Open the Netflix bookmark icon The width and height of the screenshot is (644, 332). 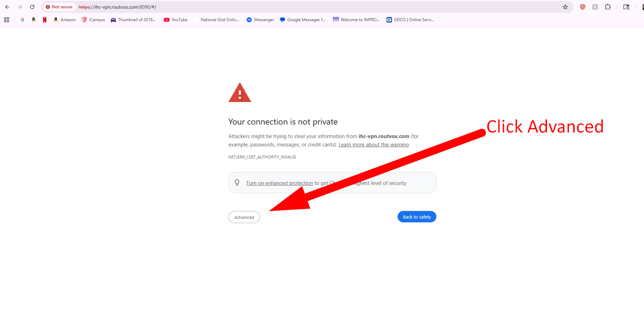click(45, 20)
